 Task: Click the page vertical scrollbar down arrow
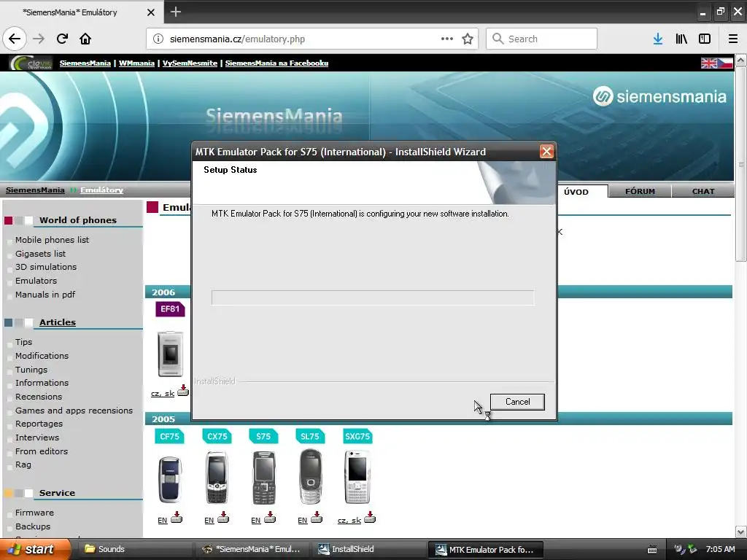coord(741,532)
